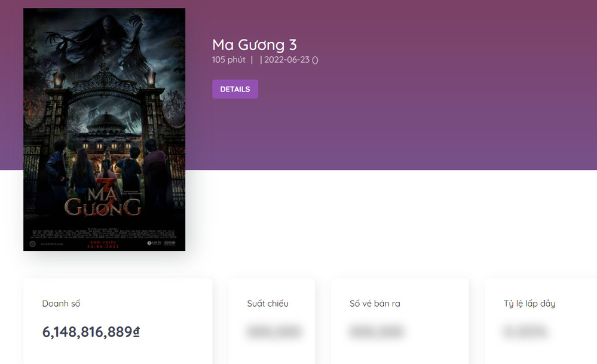The height and width of the screenshot is (364, 597).
Task: Click the red Khởi chiếu date on poster
Action: (x=103, y=244)
